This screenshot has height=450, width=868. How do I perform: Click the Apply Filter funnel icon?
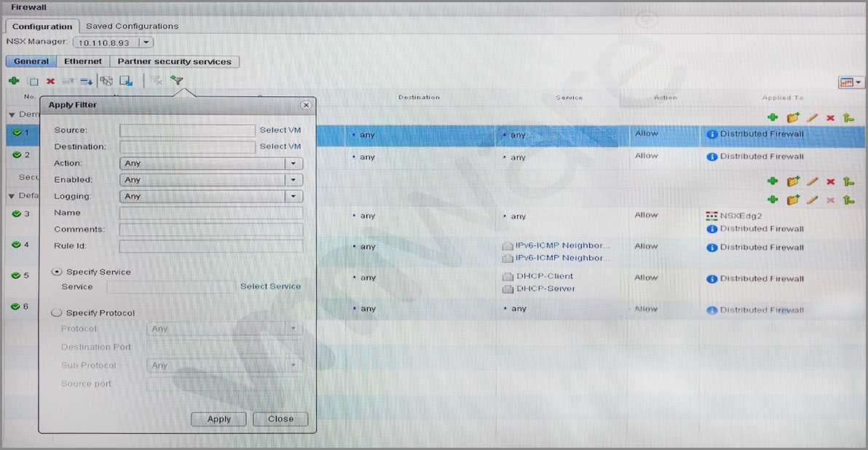coord(176,81)
